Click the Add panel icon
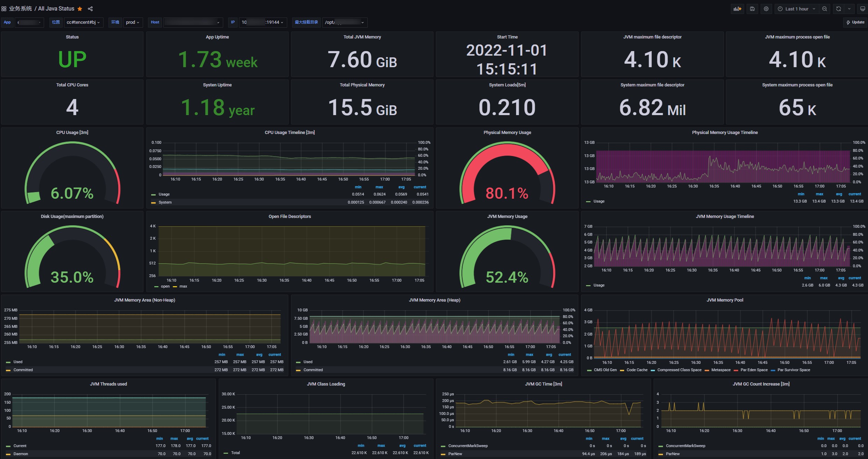The image size is (868, 459). tap(738, 9)
